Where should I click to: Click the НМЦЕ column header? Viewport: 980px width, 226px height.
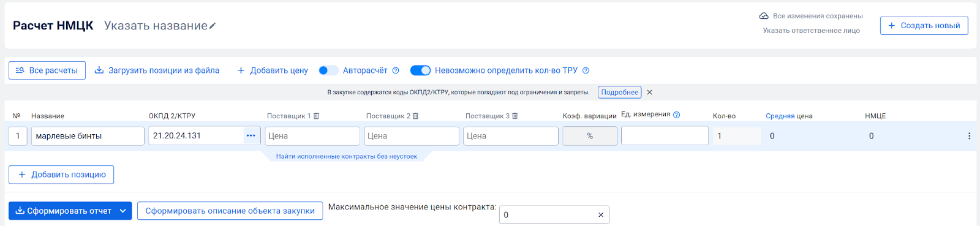coord(875,116)
